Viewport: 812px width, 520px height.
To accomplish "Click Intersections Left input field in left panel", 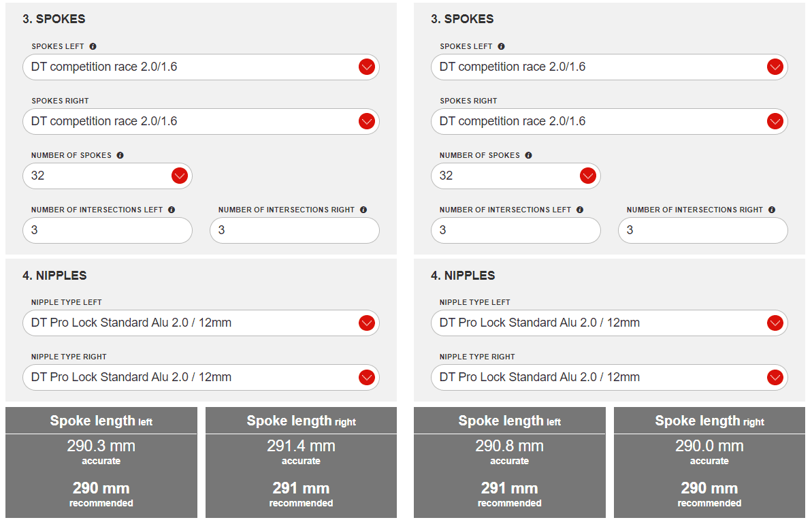I will click(x=108, y=230).
